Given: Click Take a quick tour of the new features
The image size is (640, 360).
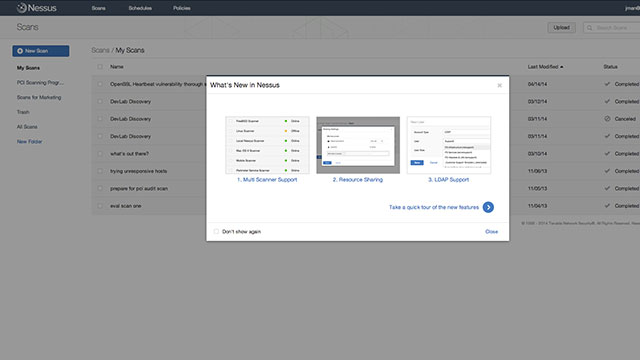Looking at the screenshot, I should coord(434,207).
